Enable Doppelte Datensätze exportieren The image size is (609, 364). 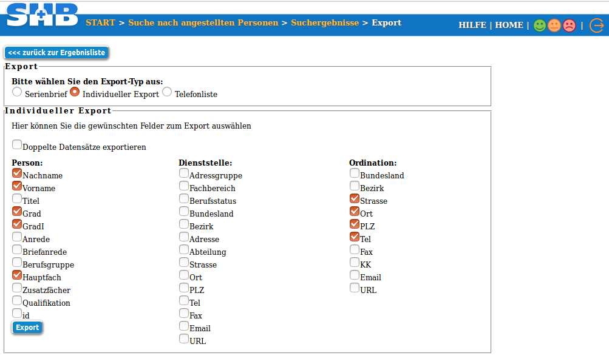coord(17,144)
